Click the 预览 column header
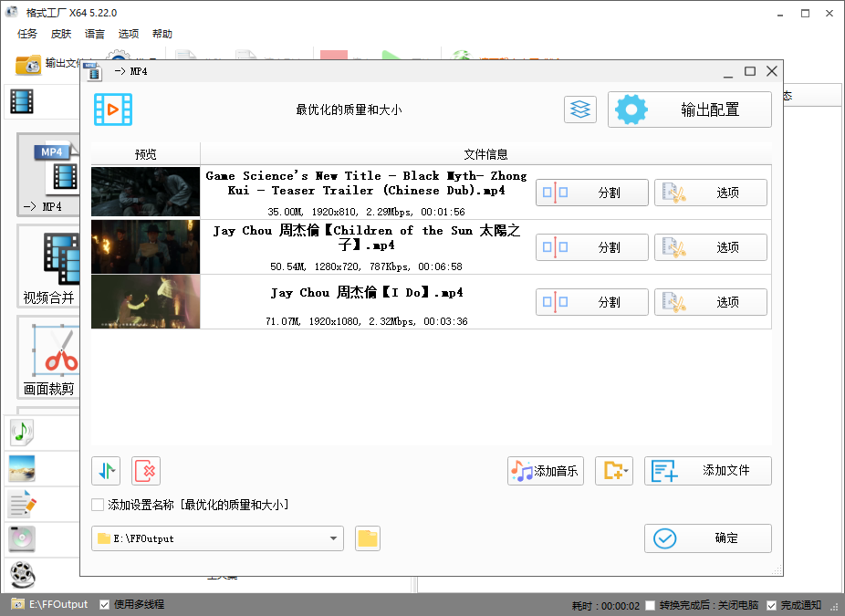Viewport: 845px width, 616px height. tap(145, 154)
